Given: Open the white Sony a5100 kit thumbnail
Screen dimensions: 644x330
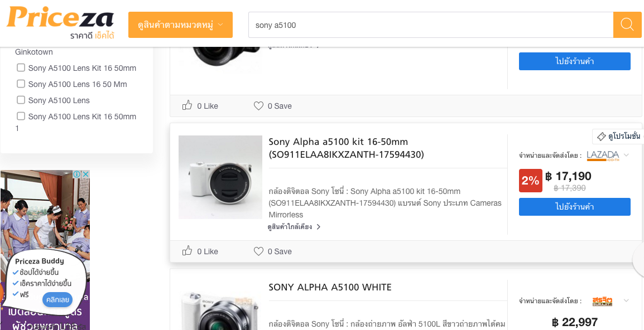Looking at the screenshot, I should coord(220,177).
